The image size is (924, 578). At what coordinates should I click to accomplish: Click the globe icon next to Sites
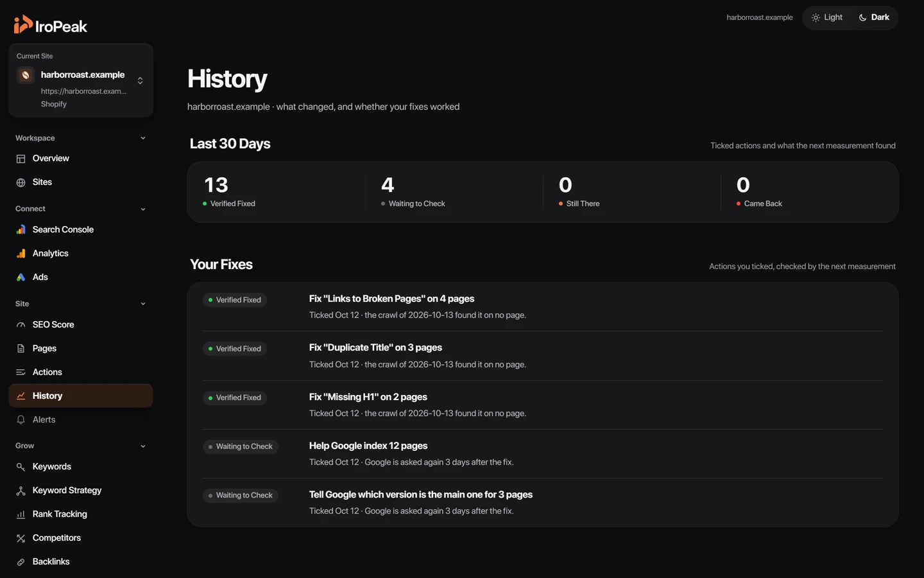[x=21, y=182]
